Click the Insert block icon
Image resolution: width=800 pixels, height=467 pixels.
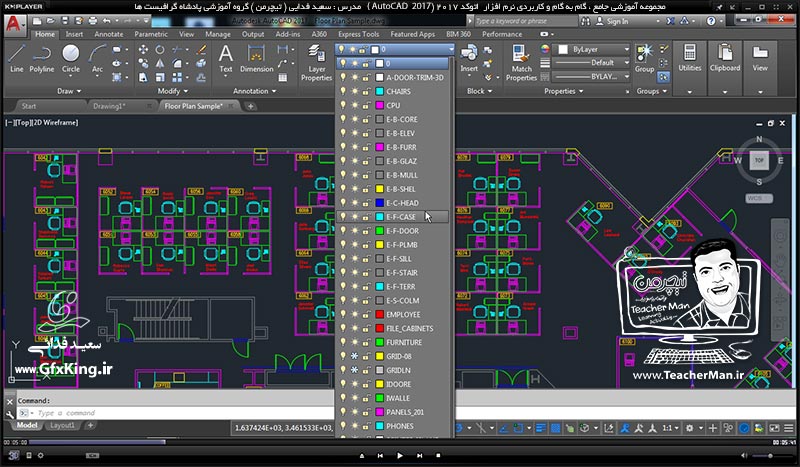469,58
